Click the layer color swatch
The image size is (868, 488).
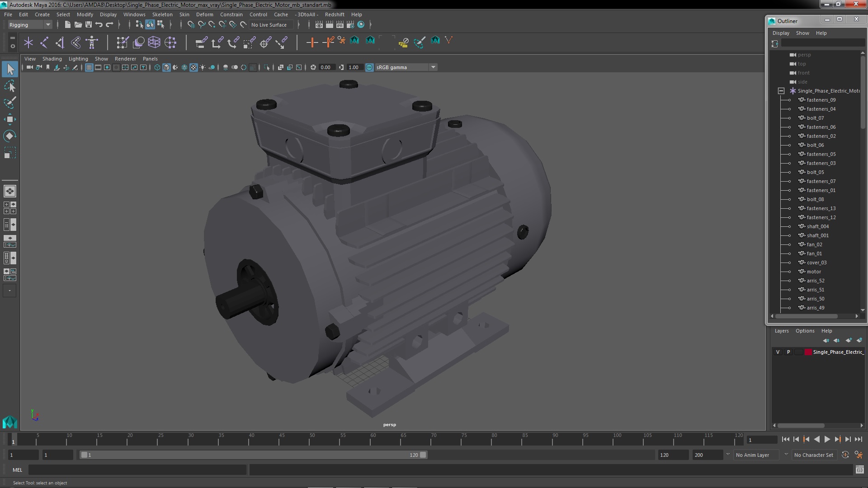(x=808, y=352)
